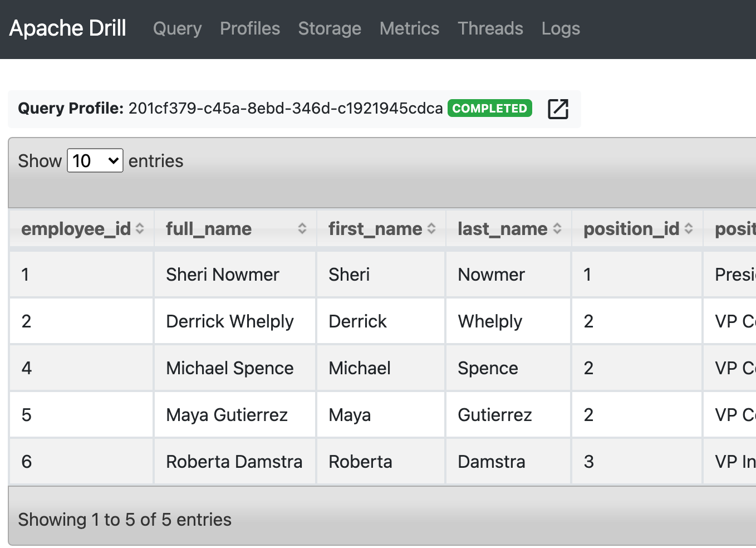Screen dimensions: 756x548
Task: Go to the Query tab
Action: click(x=178, y=28)
